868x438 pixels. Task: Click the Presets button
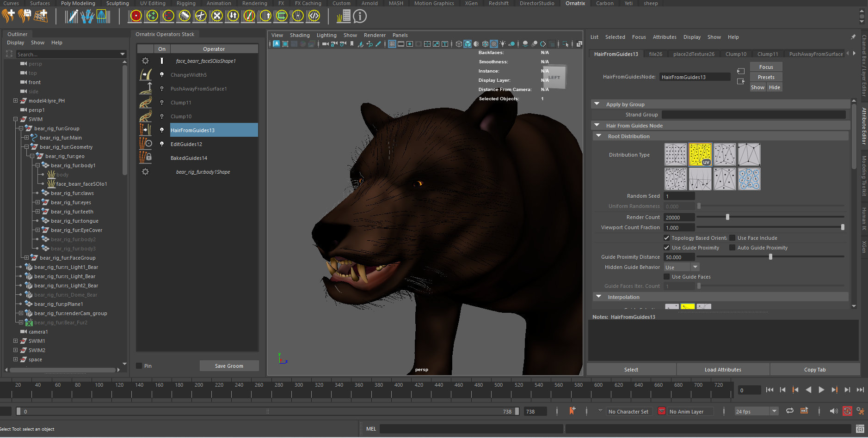766,77
